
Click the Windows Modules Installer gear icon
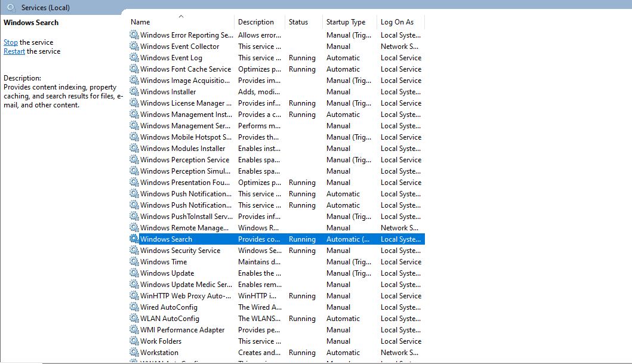click(134, 148)
